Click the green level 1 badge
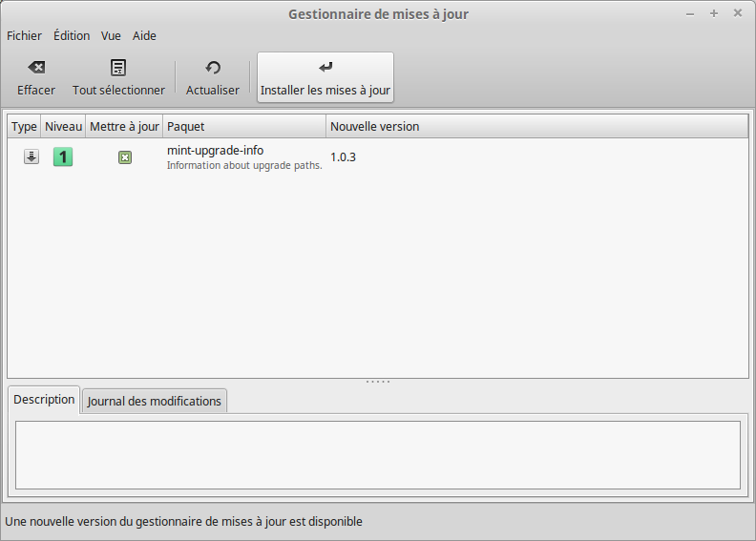Image resolution: width=756 pixels, height=541 pixels. pos(63,157)
